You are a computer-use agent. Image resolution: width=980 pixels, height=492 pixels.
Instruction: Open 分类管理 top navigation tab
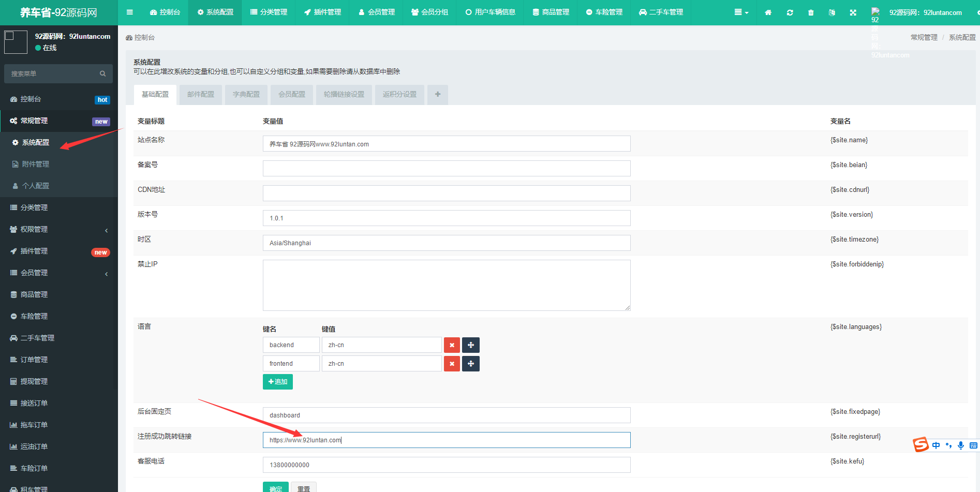pyautogui.click(x=269, y=12)
